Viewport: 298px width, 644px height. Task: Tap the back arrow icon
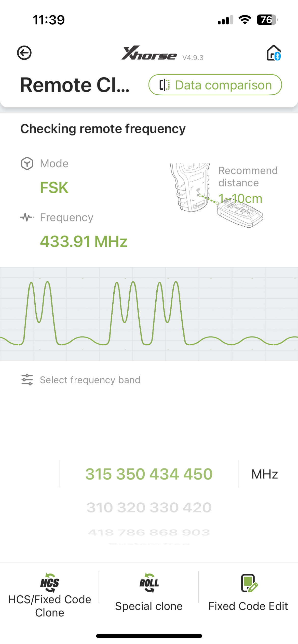24,53
